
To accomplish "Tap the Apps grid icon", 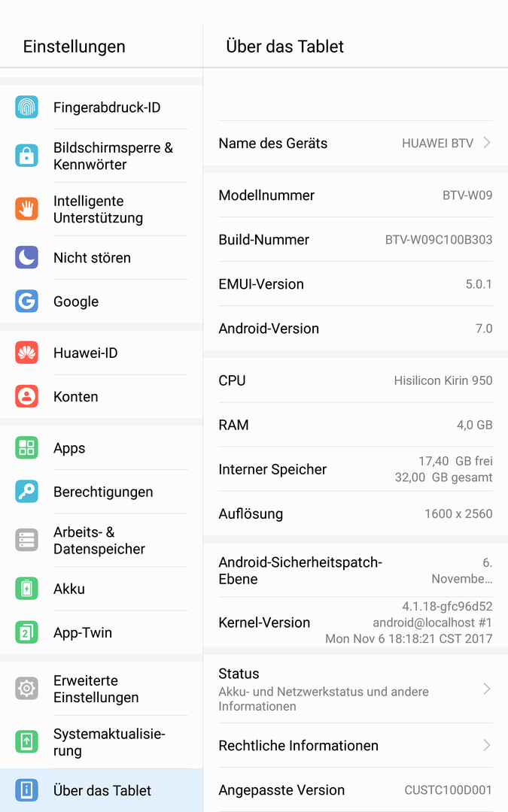I will [26, 448].
